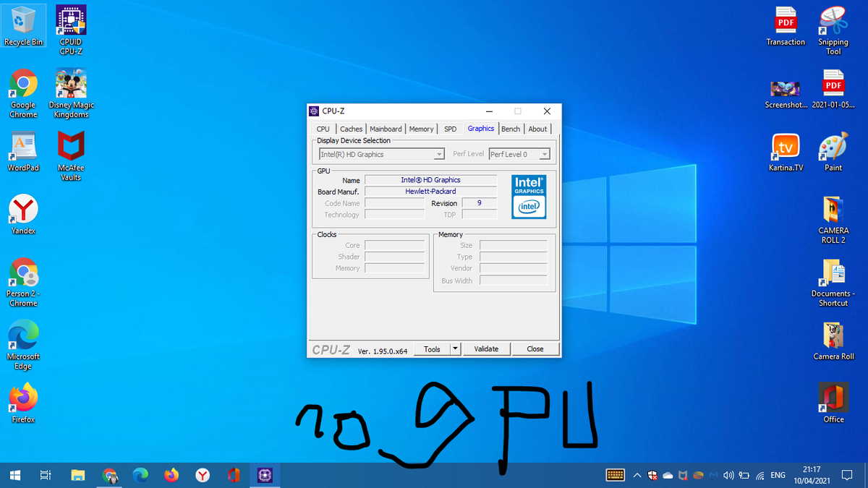This screenshot has width=868, height=488.
Task: Select the CPU-Z taskbar button
Action: point(265,475)
